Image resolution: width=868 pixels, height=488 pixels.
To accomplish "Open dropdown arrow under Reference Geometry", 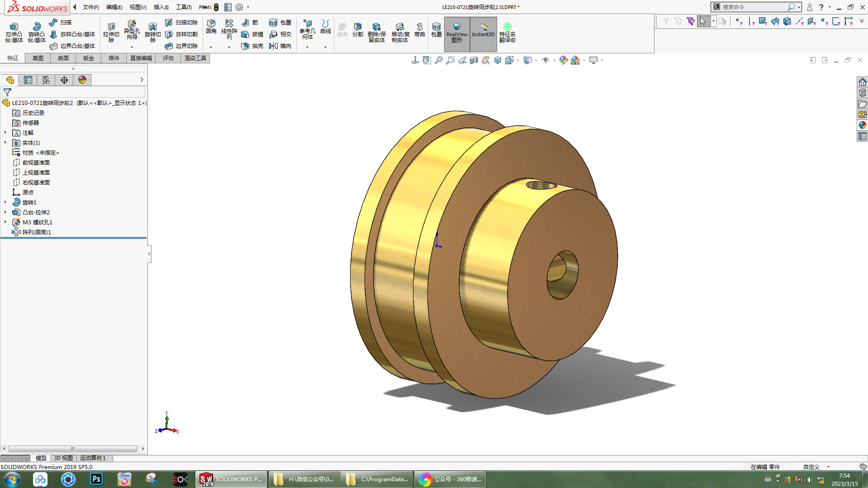I will (308, 47).
